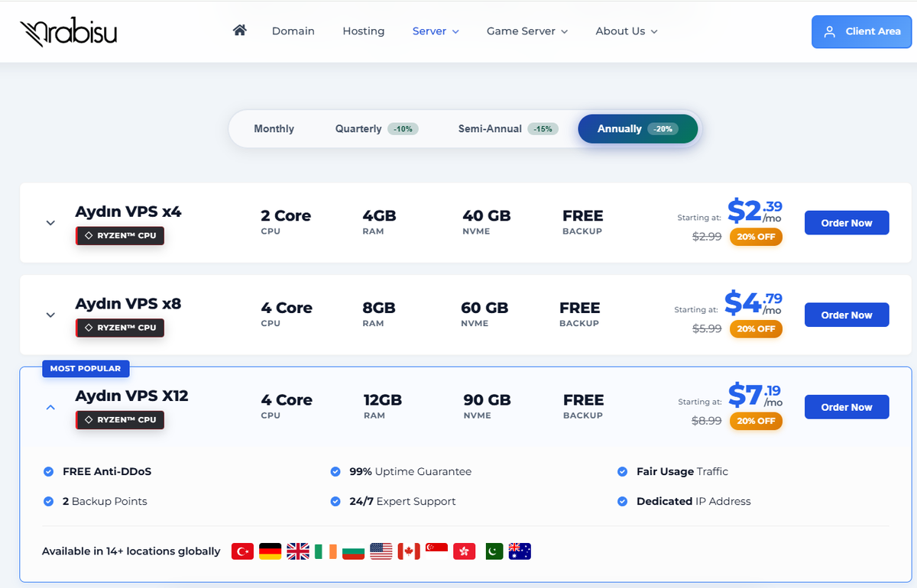Order the Aydın VPS x4 plan
Image resolution: width=917 pixels, height=588 pixels.
pyautogui.click(x=847, y=223)
